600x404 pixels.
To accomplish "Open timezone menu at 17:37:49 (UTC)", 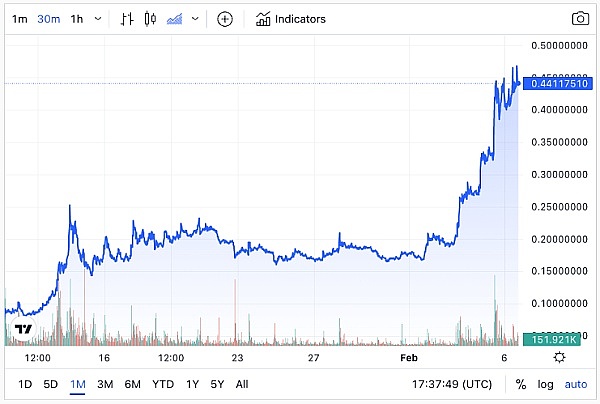I will tap(454, 384).
